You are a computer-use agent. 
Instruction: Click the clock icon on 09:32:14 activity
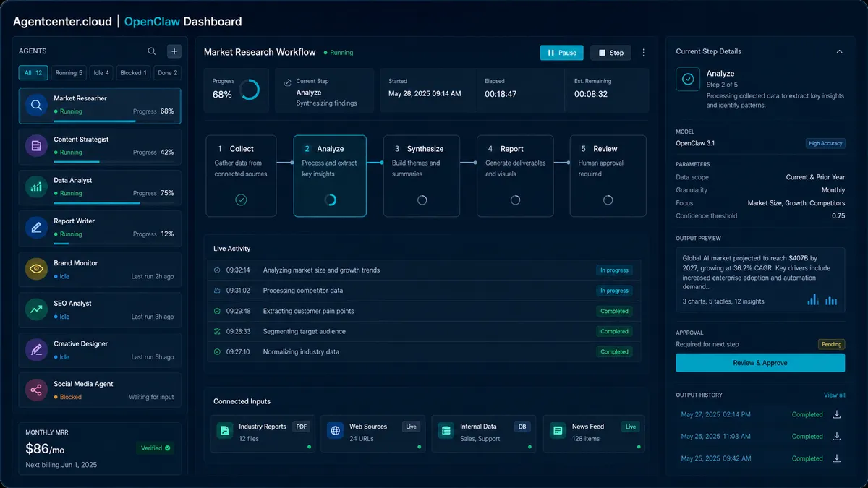point(217,270)
